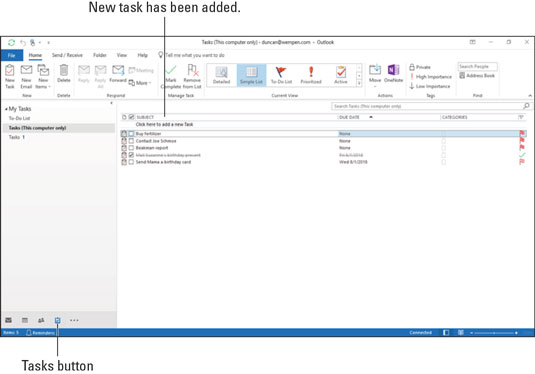Image resolution: width=535 pixels, height=374 pixels.
Task: Open the Send / Receive tab
Action: [67, 55]
